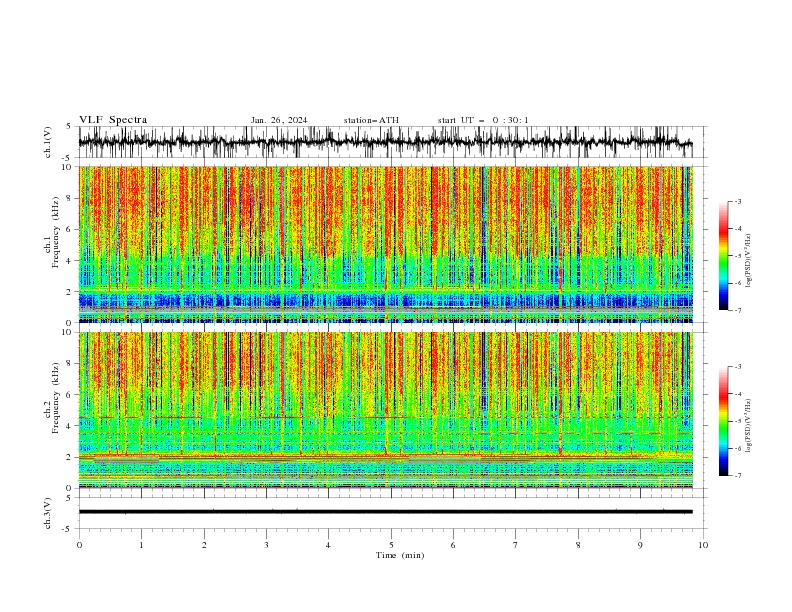
Task: Click the ch.2 colorbar "log(PSD)(V²/Hz)" label
Action: [x=748, y=425]
